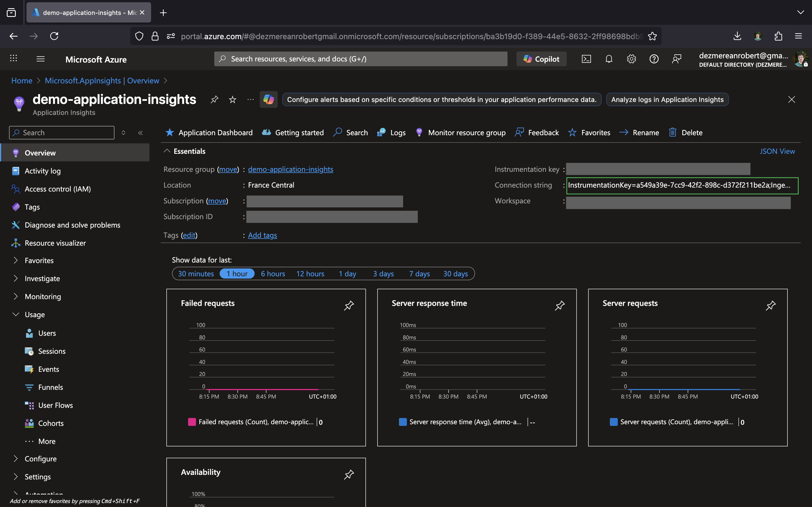Viewport: 812px width, 507px height.
Task: Pin the Server requests chart
Action: pos(771,306)
